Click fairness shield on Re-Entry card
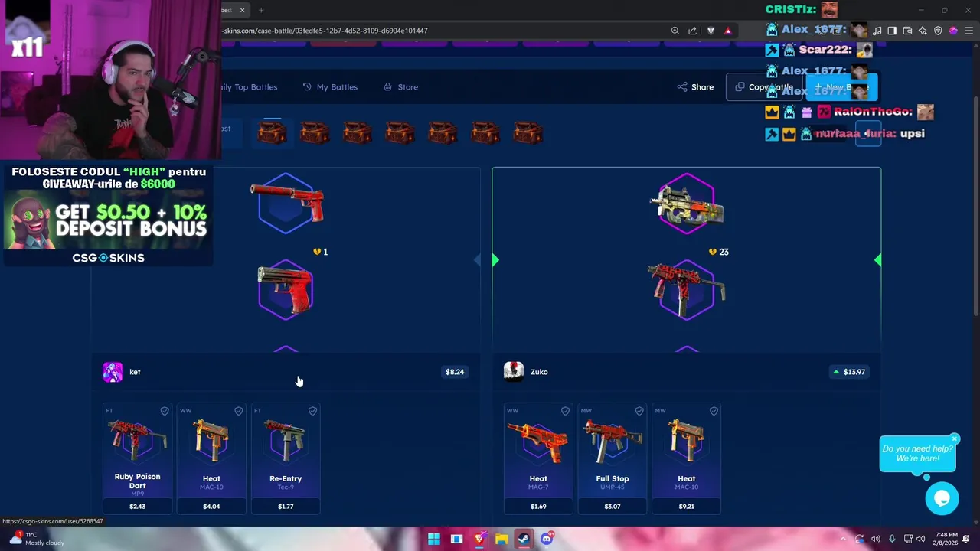The width and height of the screenshot is (980, 551). (x=312, y=411)
